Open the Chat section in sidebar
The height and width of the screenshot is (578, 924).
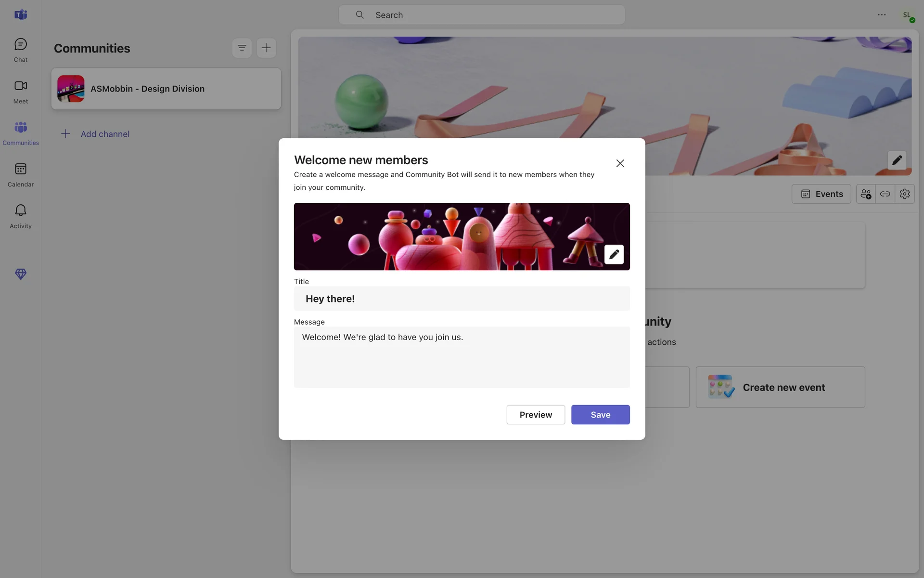[21, 50]
